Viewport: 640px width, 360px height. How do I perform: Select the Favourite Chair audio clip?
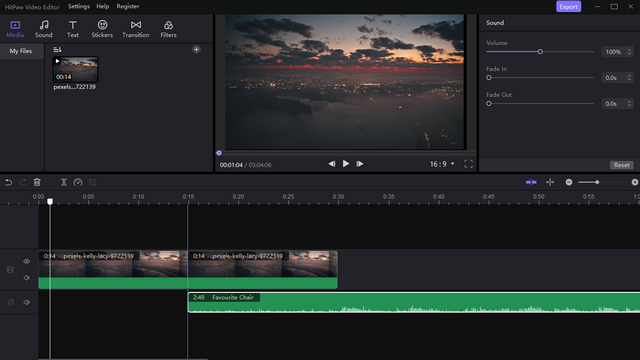(x=414, y=302)
